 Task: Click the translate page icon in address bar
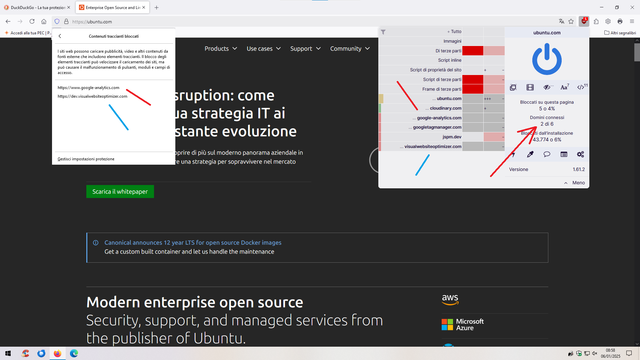pyautogui.click(x=562, y=21)
